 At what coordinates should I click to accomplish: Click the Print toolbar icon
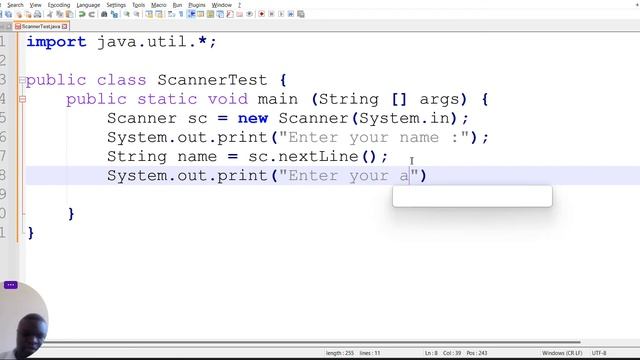tap(37, 14)
